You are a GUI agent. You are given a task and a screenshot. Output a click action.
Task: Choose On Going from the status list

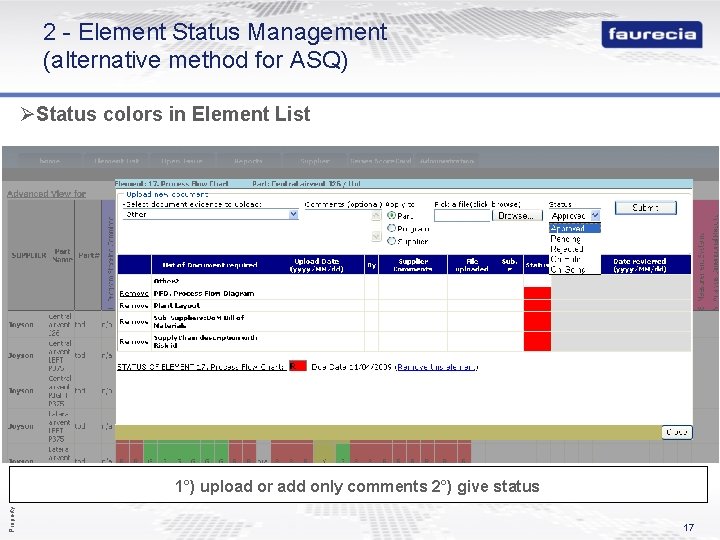568,270
